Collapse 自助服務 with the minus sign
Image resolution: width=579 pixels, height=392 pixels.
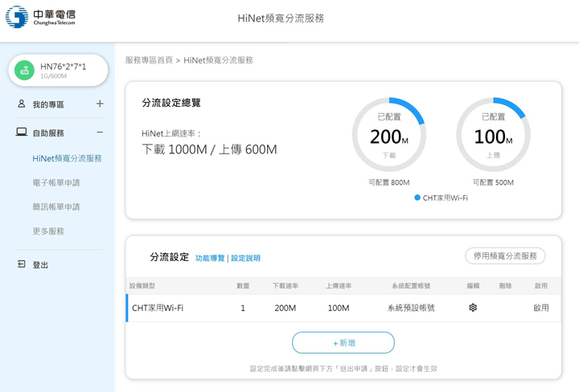pyautogui.click(x=100, y=132)
